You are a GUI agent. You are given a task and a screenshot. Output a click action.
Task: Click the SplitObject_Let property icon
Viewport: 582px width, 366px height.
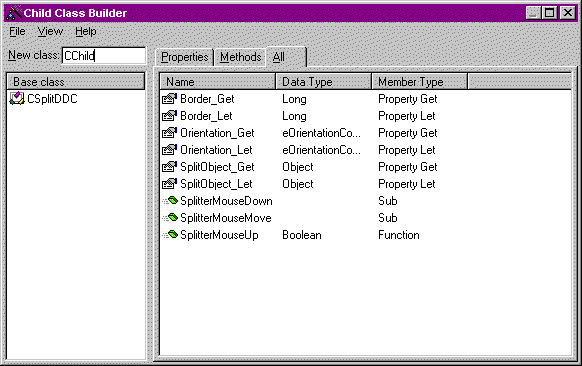(169, 184)
